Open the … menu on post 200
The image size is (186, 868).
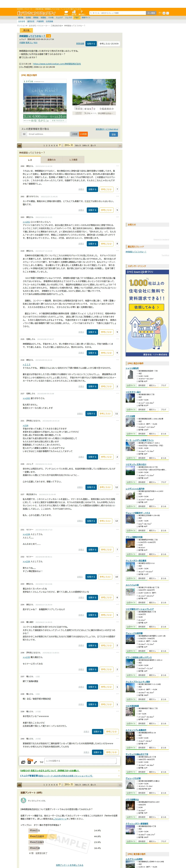117,166
